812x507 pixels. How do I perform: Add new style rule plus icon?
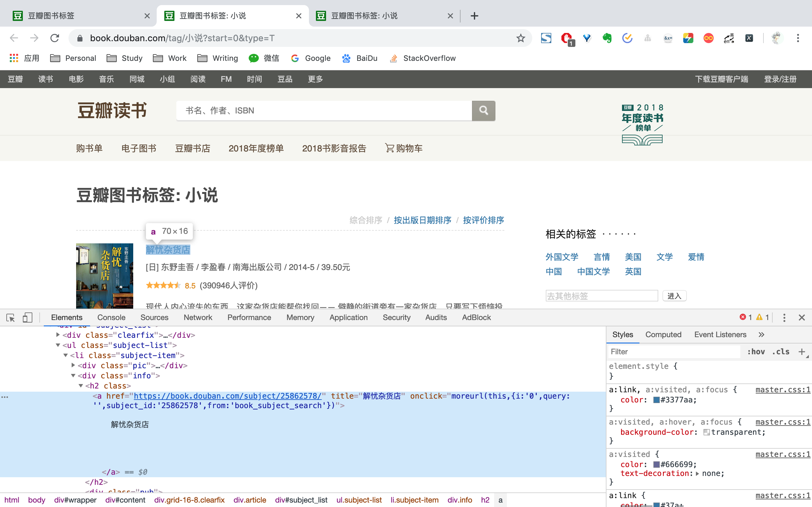802,351
